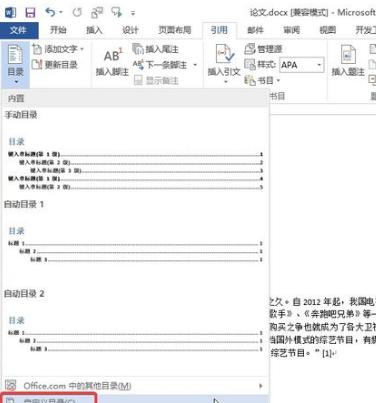The image size is (376, 403).
Task: Click 更新目录 to update the table
Action: (55, 65)
